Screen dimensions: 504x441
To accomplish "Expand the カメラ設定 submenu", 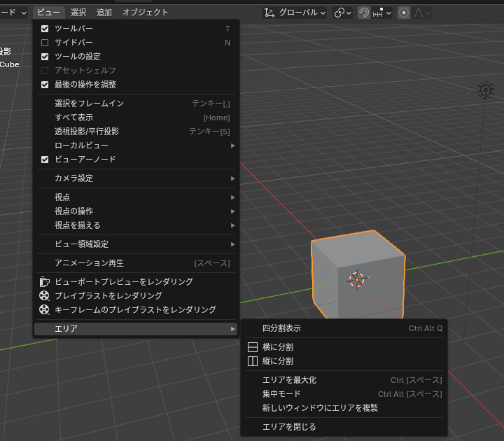I will 136,178.
